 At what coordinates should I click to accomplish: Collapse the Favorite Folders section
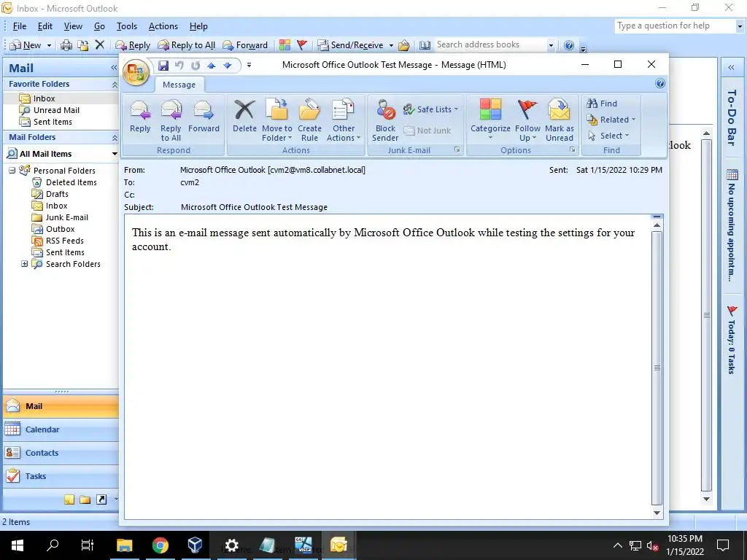115,85
